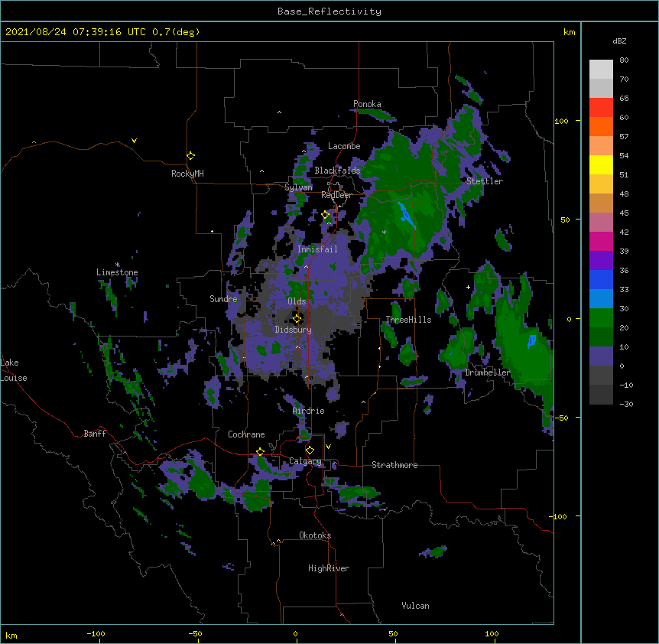
Task: Click the asterisk marker above Limestone
Action: tap(117, 265)
